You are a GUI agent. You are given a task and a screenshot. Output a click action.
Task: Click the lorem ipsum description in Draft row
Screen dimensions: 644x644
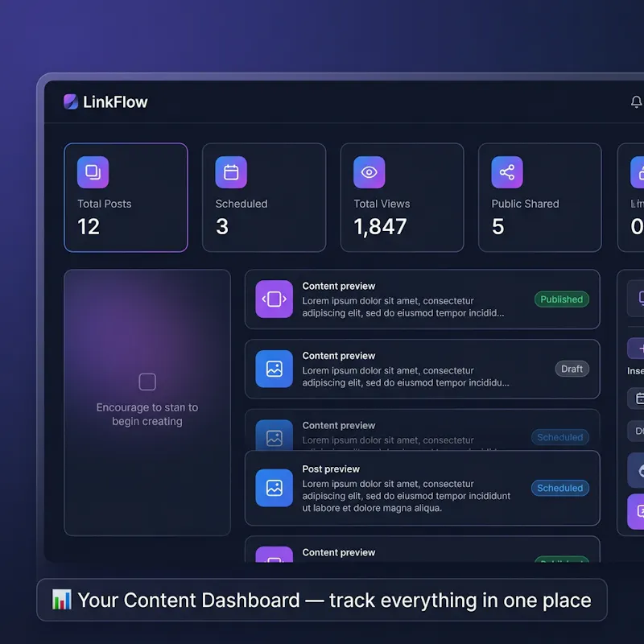tap(406, 377)
